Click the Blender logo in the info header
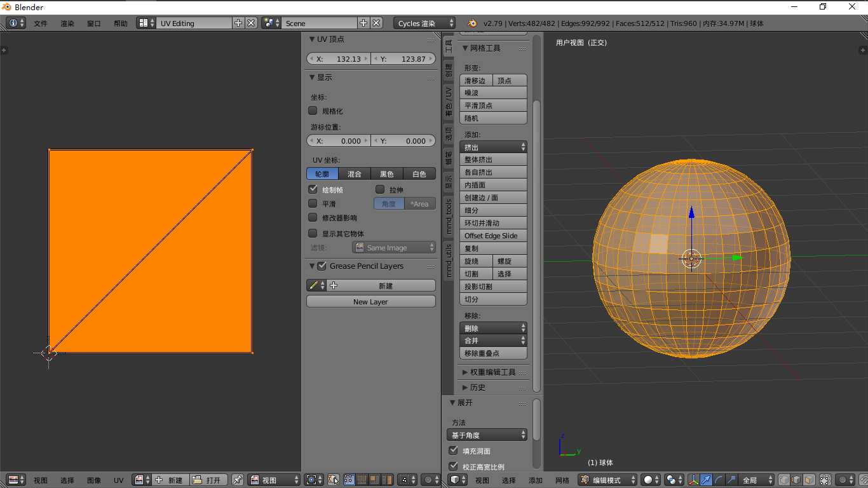 pos(472,23)
